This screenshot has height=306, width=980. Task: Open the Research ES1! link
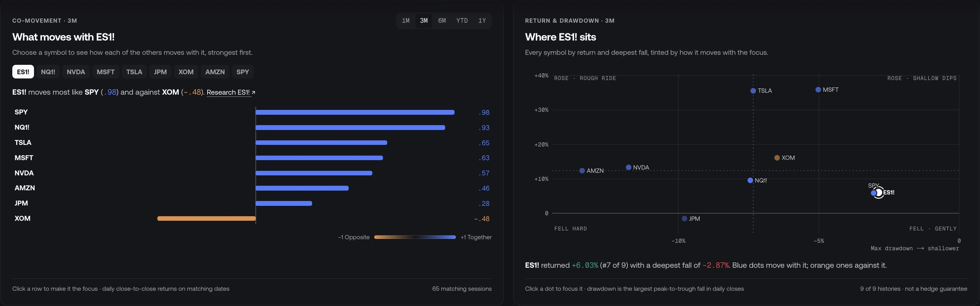click(231, 92)
